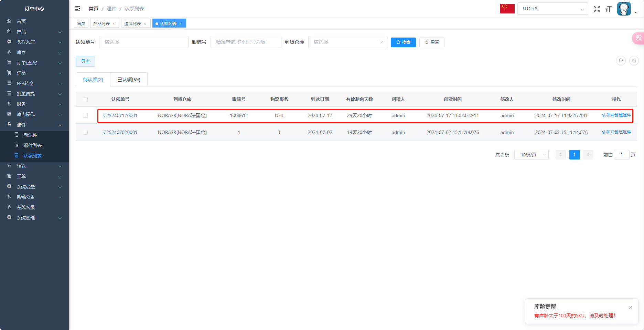Viewport: 644px width, 330px height.
Task: Click the fullscreen toggle icon
Action: click(597, 9)
